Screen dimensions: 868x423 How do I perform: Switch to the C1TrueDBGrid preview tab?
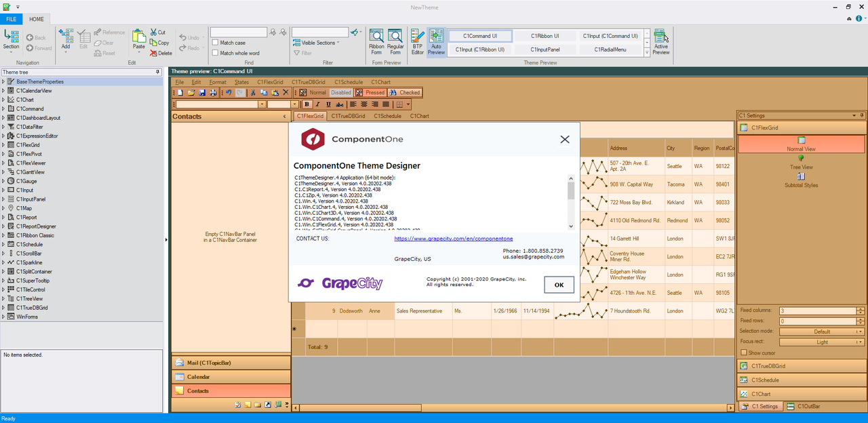pos(347,116)
